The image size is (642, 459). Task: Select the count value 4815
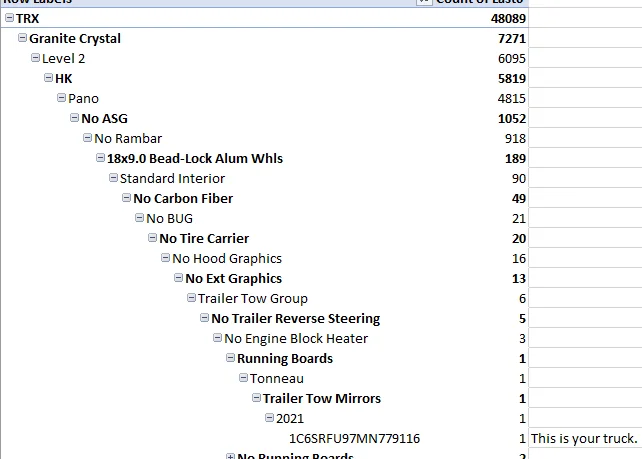pos(512,99)
